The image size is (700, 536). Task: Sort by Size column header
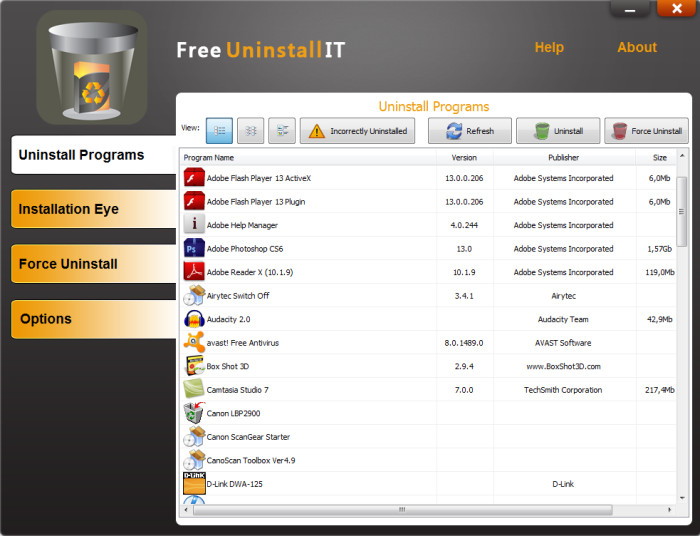[656, 158]
